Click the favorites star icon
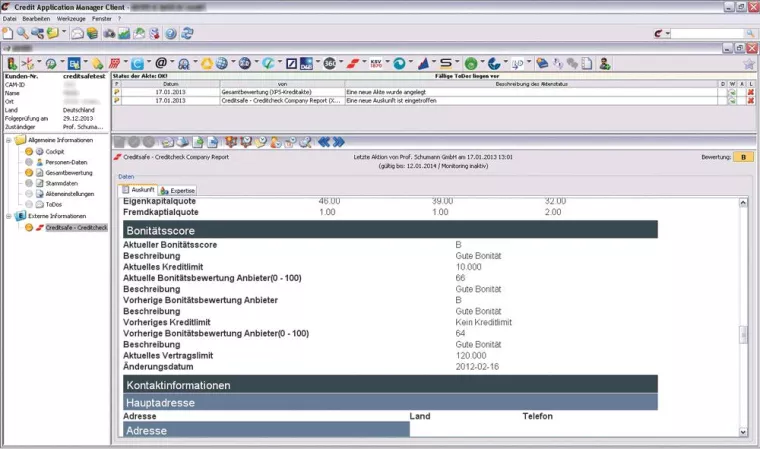Viewport: 760px width, 449px height. 749,63
